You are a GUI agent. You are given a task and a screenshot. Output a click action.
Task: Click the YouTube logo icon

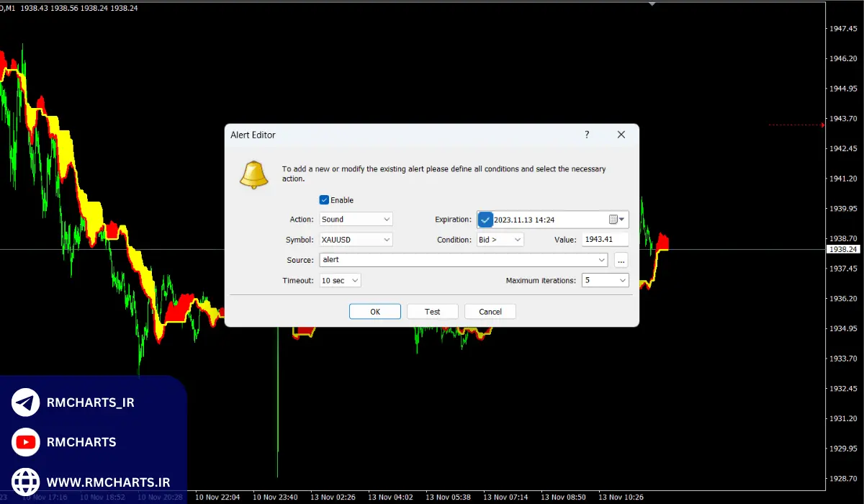point(26,442)
